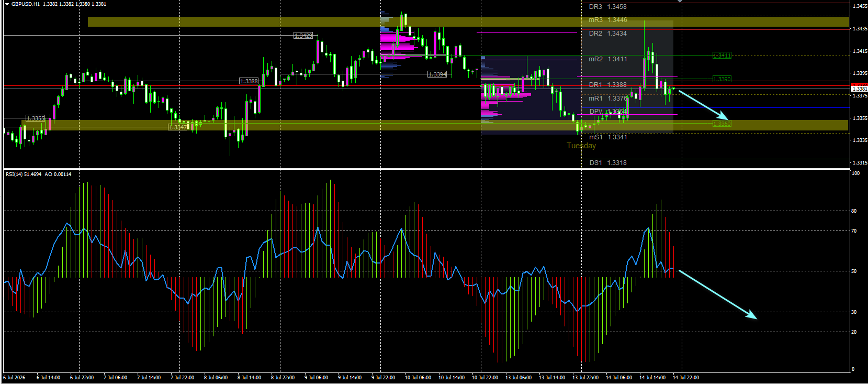Image resolution: width=868 pixels, height=384 pixels.
Task: Click 1.3455 on the price scale
Action: (x=860, y=6)
